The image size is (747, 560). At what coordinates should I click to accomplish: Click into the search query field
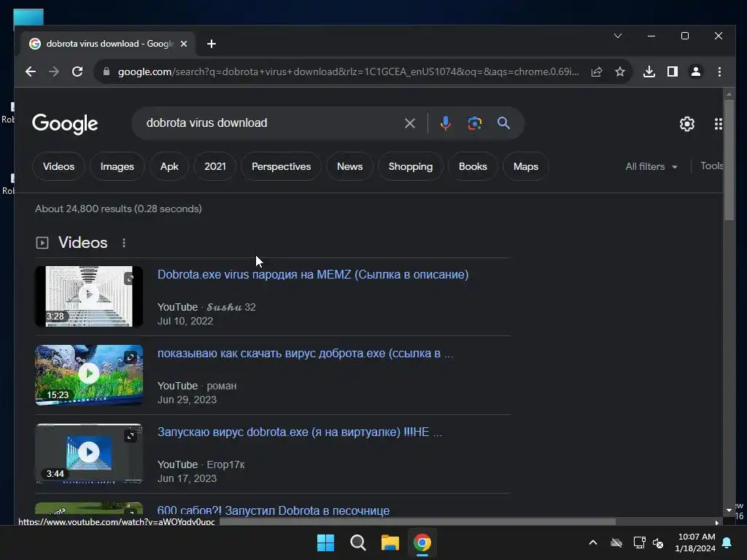click(x=271, y=122)
